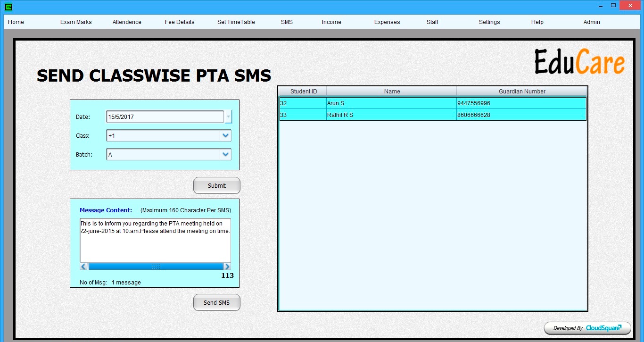Screen dimensions: 644x342
Task: Open the Staff menu
Action: tap(432, 22)
